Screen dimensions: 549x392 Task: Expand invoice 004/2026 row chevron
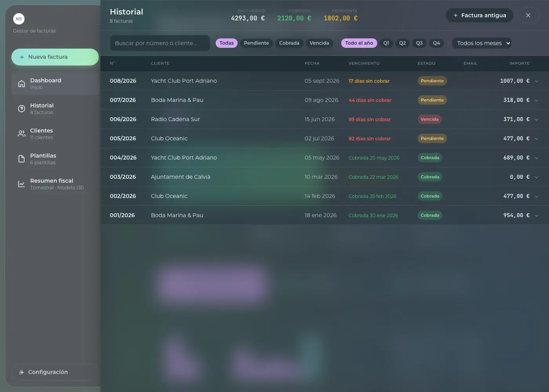(x=536, y=158)
